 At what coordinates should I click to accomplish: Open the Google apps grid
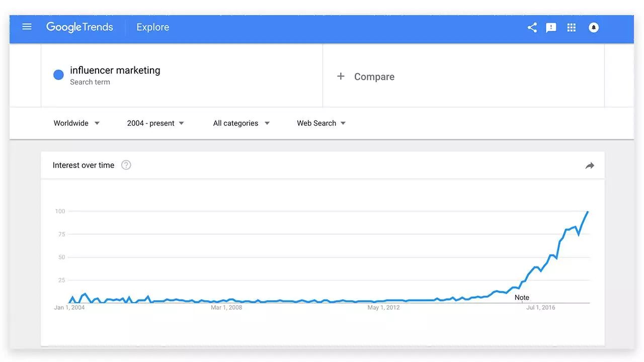(572, 28)
